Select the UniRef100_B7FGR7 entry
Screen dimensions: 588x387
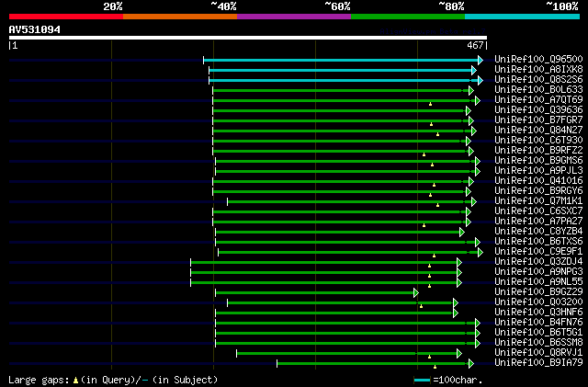[x=538, y=120]
